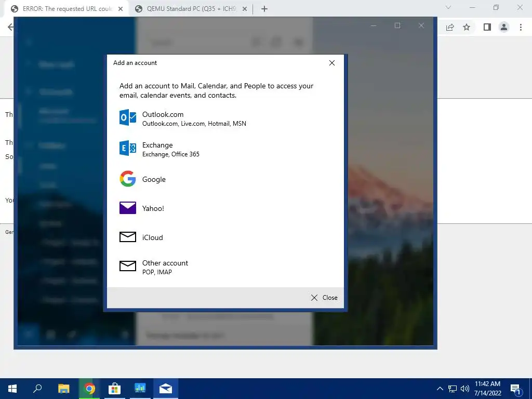Select Mail app in the taskbar

click(x=166, y=389)
